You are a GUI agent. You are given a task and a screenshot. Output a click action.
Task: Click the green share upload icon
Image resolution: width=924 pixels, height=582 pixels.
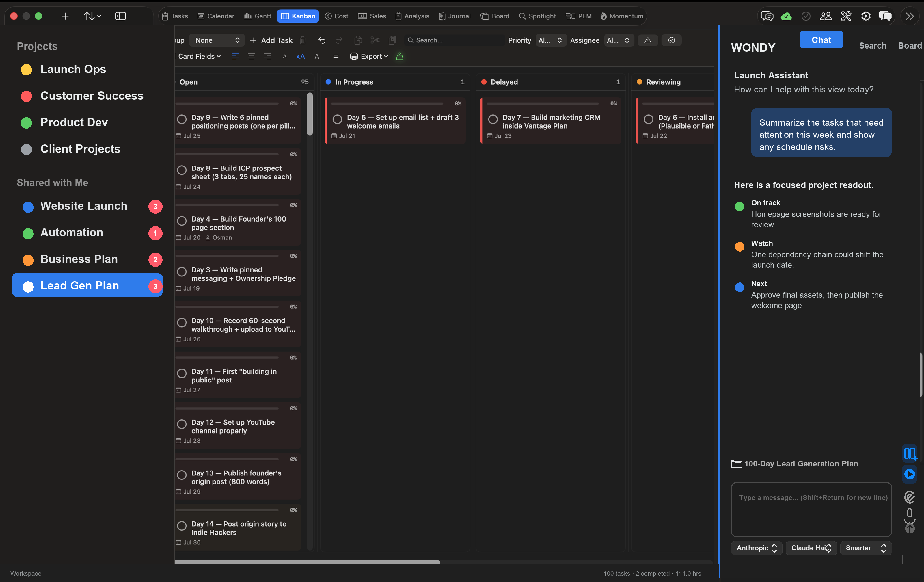(x=399, y=56)
